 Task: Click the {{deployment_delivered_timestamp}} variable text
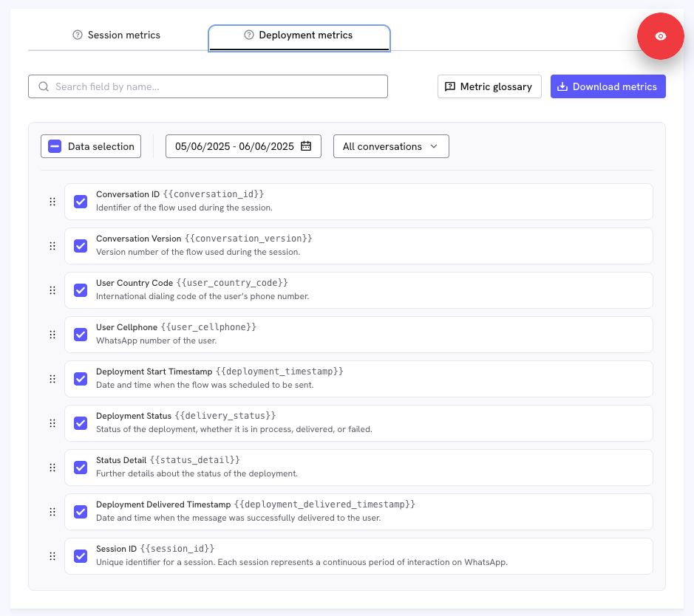(x=325, y=504)
